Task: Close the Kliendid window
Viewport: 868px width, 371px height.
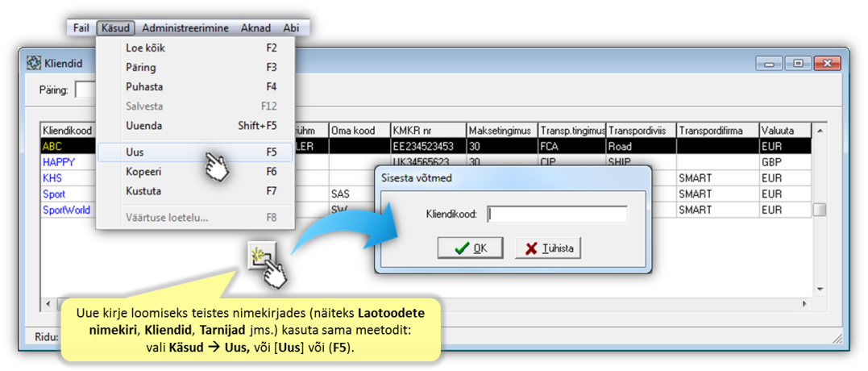Action: 827,63
